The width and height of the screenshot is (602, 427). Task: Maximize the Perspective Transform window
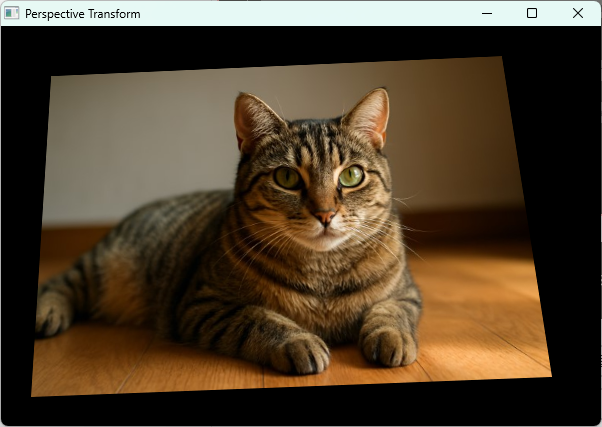(x=532, y=13)
